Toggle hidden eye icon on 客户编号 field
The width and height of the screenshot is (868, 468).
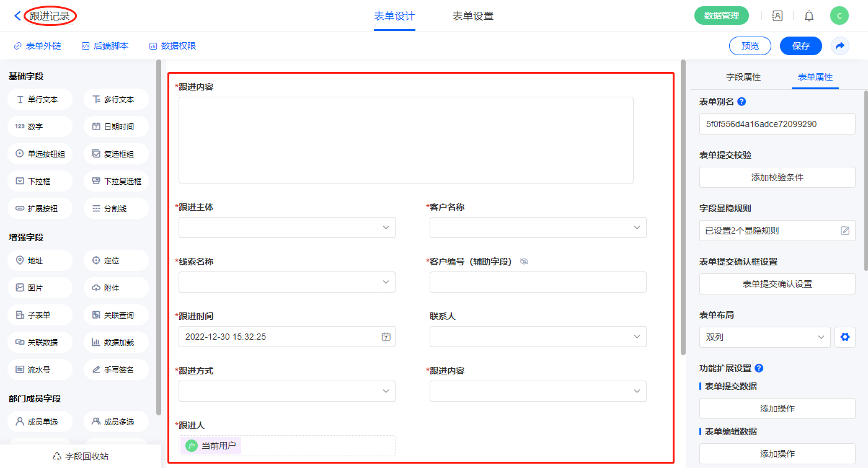[x=524, y=262]
